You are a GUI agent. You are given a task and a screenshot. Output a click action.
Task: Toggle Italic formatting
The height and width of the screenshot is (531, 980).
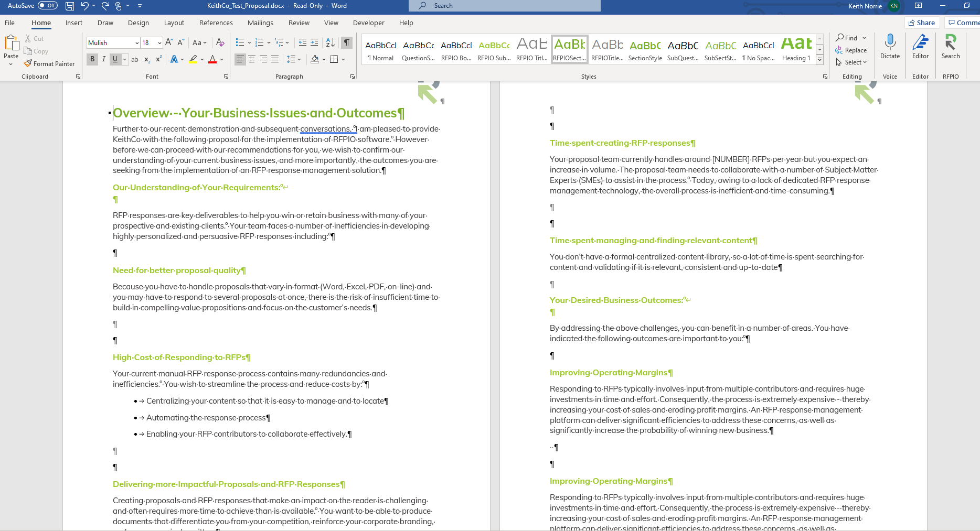[x=104, y=59]
